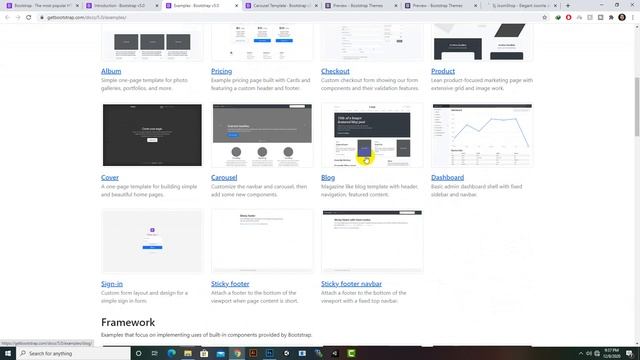Open the green Camtasia icon on taskbar

(351, 353)
